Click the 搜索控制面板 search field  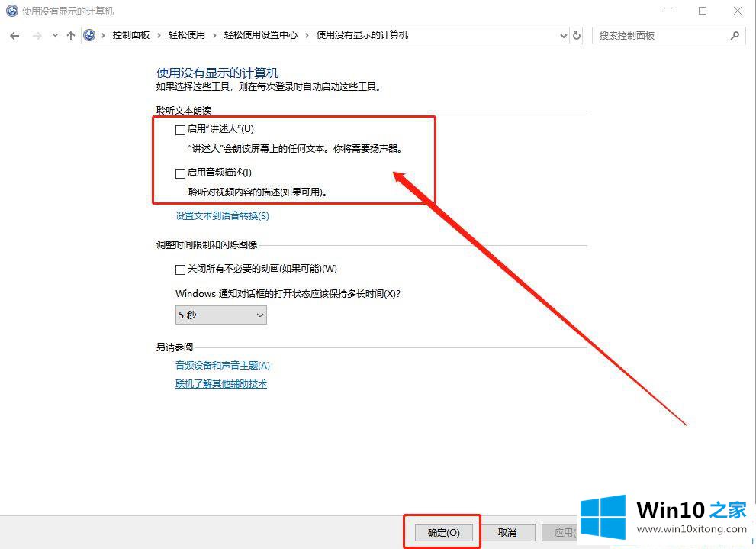(669, 36)
